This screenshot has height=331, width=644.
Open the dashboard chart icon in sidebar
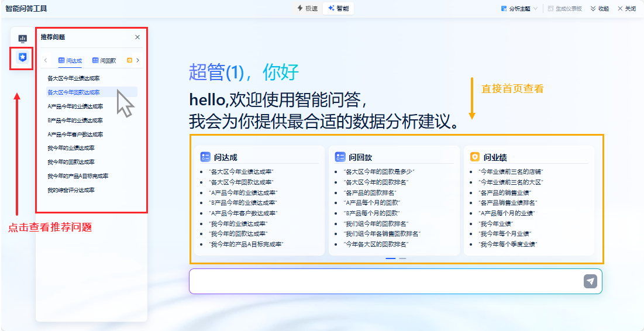point(23,39)
